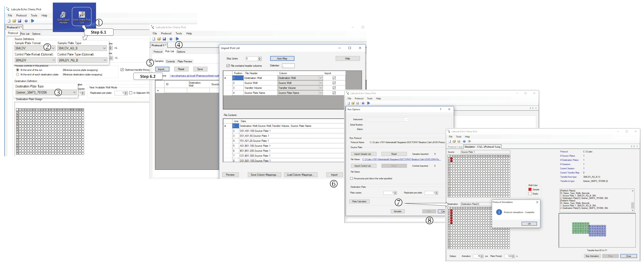Expand Source Plate Name column mapping dropdown

coord(321,93)
